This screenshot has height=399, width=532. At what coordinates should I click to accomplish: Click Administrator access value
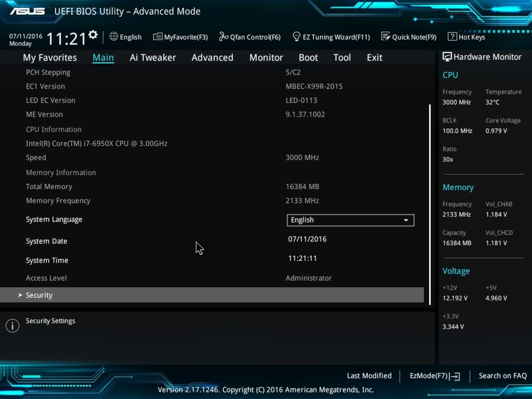[309, 278]
